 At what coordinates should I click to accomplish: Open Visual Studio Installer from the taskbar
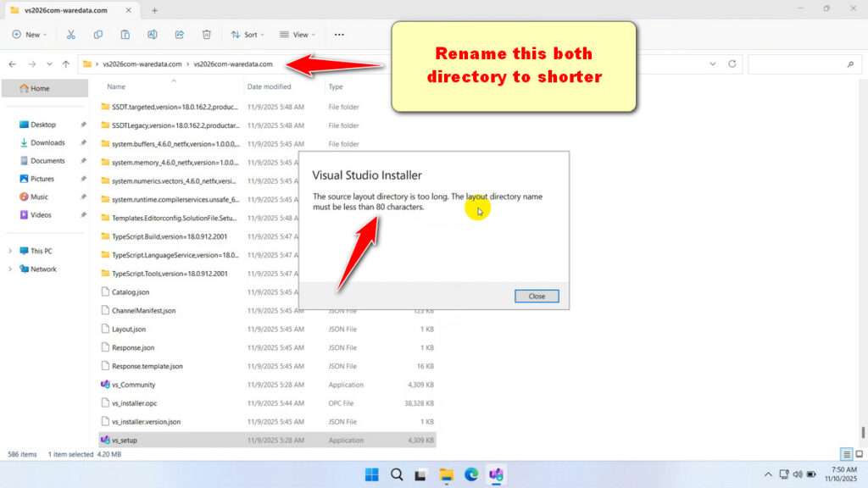496,474
